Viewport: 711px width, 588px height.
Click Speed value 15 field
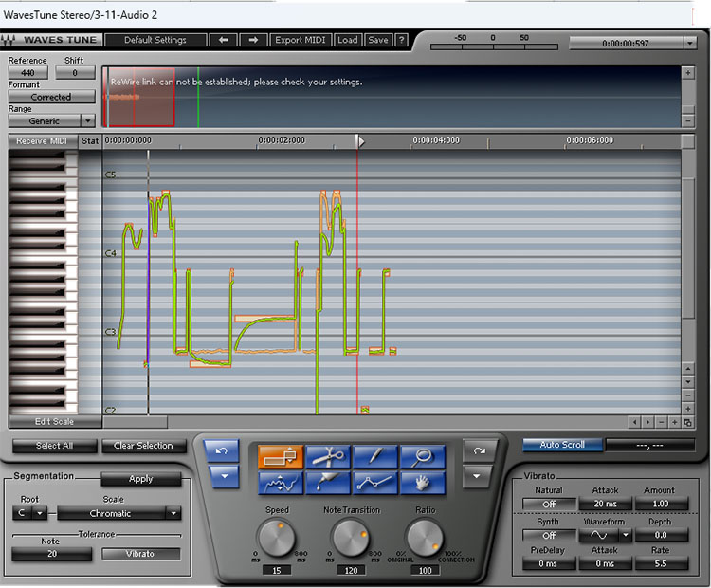click(x=277, y=571)
